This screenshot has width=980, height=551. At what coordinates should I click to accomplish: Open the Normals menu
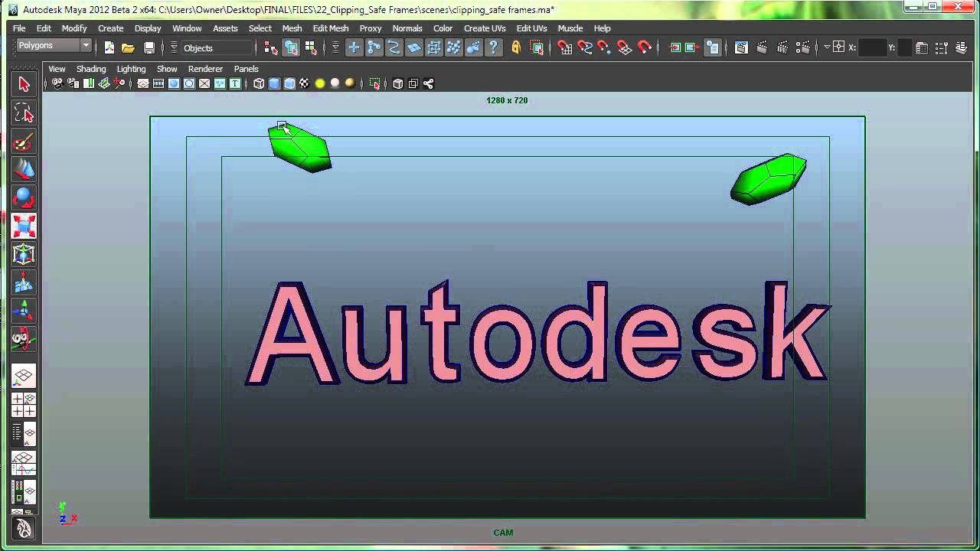pos(407,28)
